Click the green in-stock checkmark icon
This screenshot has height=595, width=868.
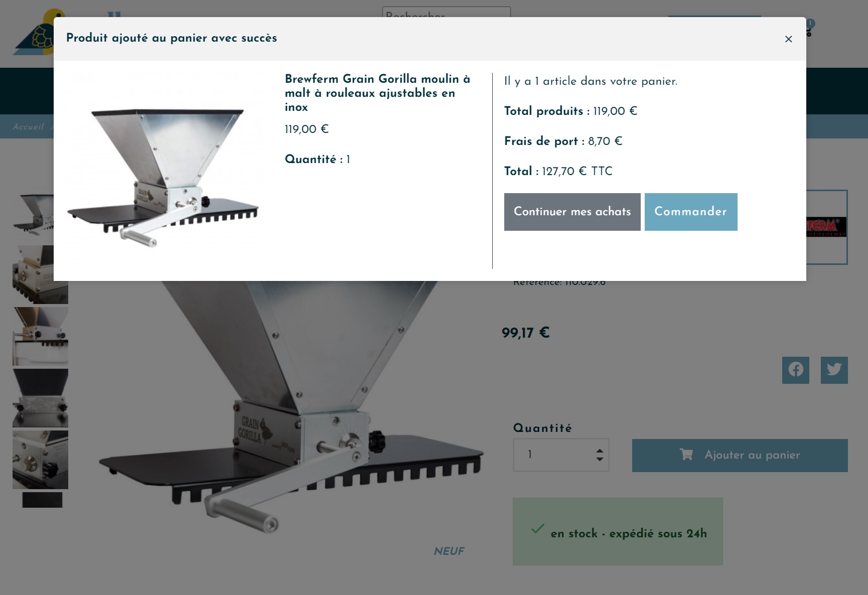coord(538,529)
